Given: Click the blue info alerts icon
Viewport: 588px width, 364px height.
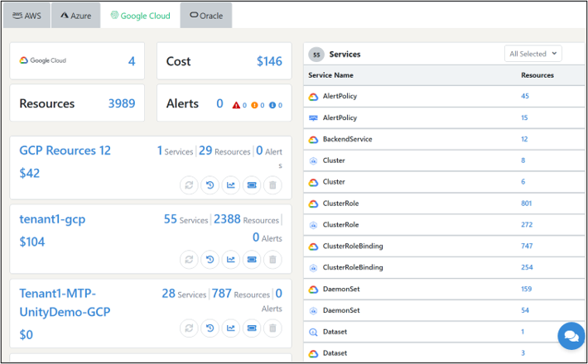Looking at the screenshot, I should point(272,105).
